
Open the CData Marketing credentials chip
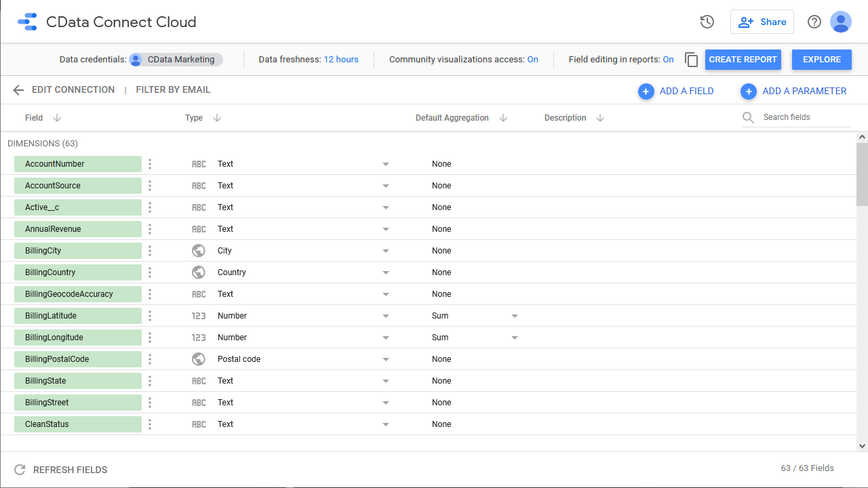pos(176,60)
